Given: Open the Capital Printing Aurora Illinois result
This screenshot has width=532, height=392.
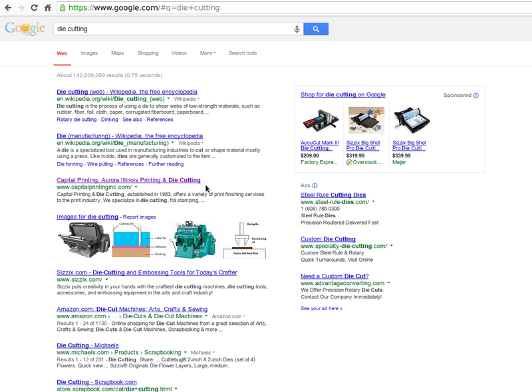Looking at the screenshot, I should tap(128, 180).
